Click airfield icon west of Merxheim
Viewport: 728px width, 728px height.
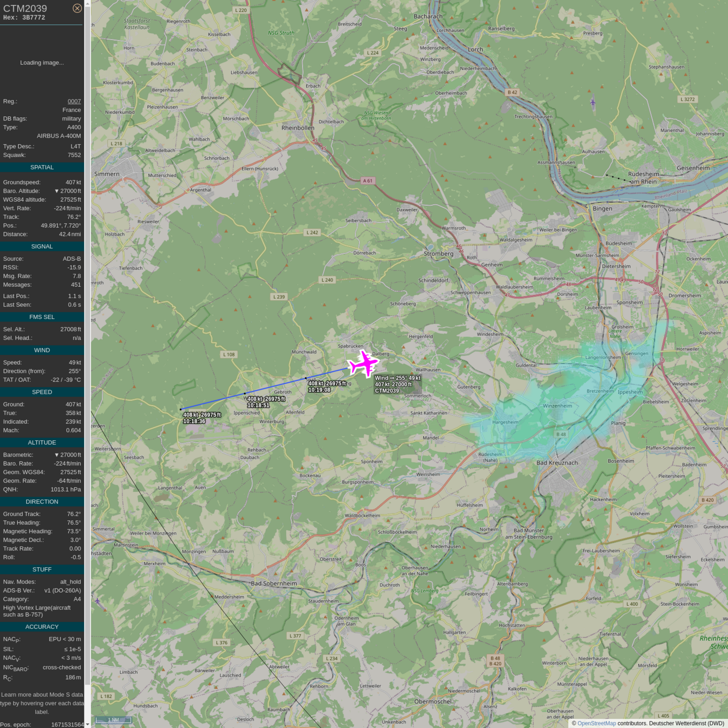[x=98, y=601]
